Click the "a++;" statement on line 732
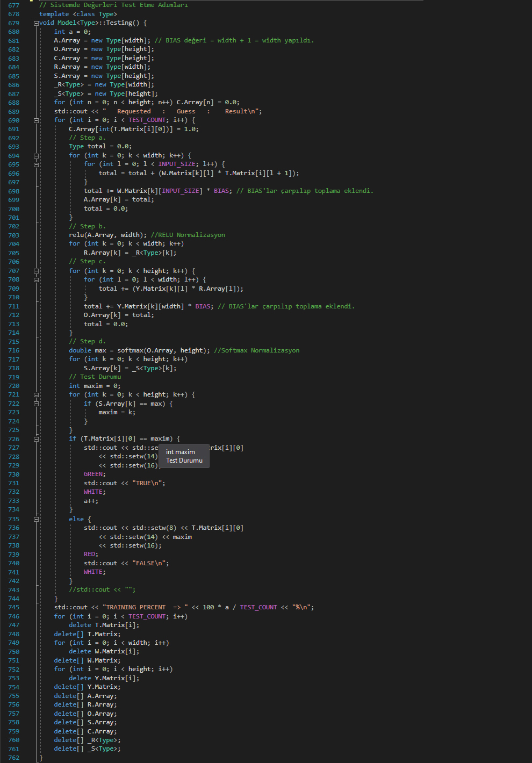Screen dimensions: 532x763 pos(91,501)
